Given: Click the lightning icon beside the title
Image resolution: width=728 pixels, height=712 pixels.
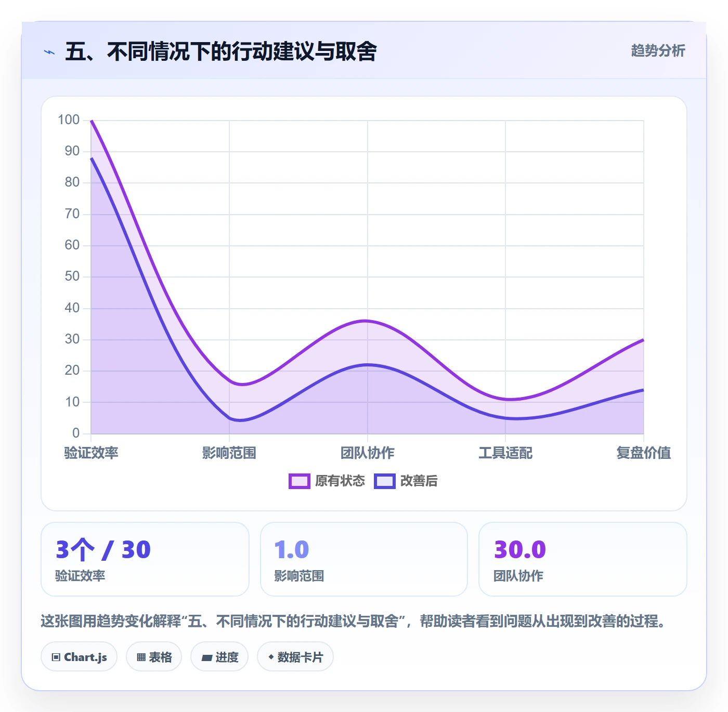Looking at the screenshot, I should pos(49,52).
